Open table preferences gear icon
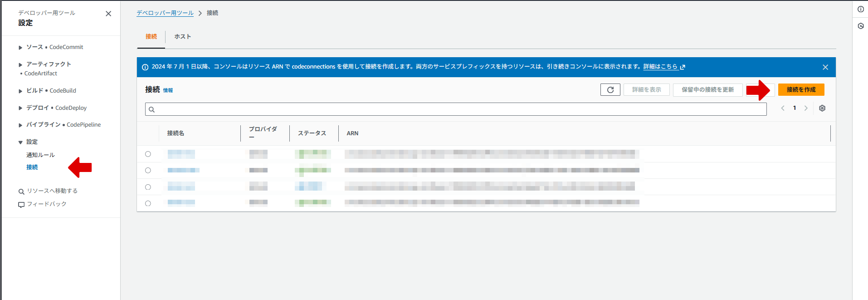The width and height of the screenshot is (868, 300). tap(822, 108)
